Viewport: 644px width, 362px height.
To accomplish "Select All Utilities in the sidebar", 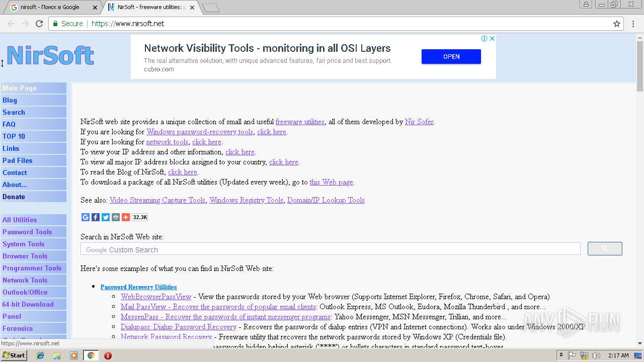I will pos(34,220).
